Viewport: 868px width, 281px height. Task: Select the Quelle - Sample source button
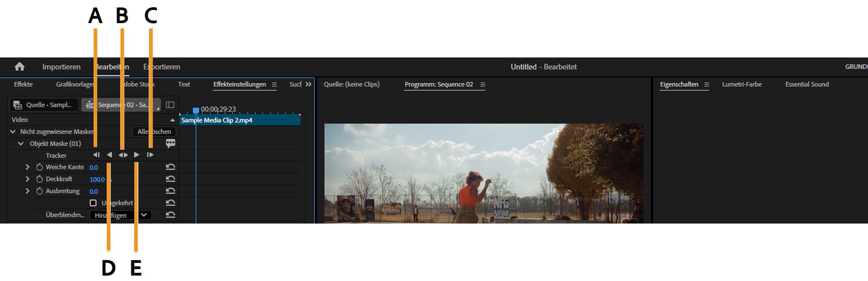tap(44, 105)
